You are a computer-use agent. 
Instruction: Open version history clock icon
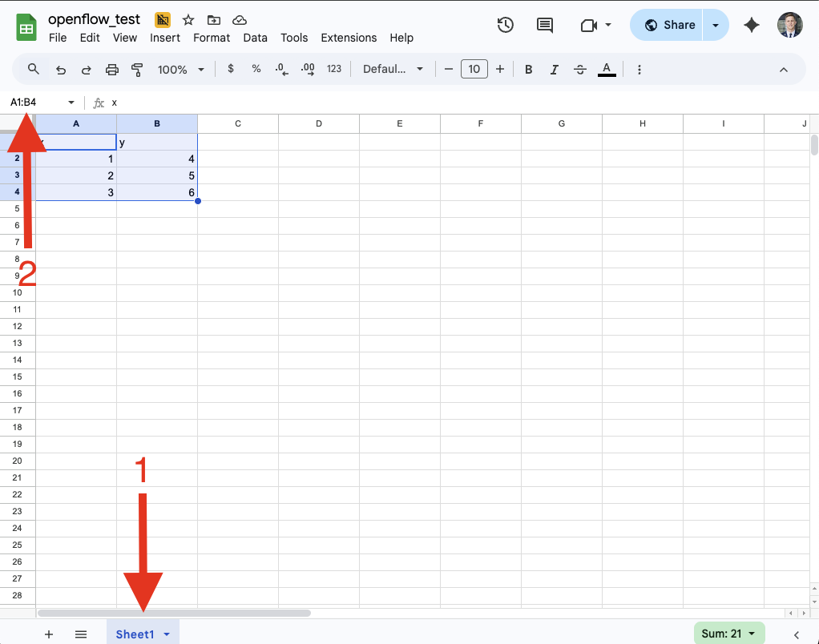click(x=505, y=25)
